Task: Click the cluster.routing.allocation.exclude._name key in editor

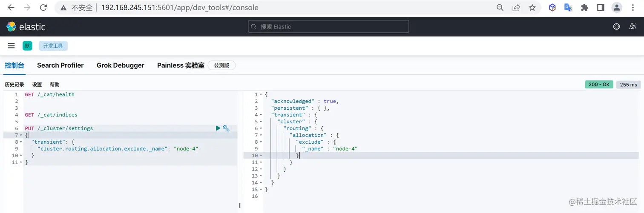Action: tap(103, 149)
